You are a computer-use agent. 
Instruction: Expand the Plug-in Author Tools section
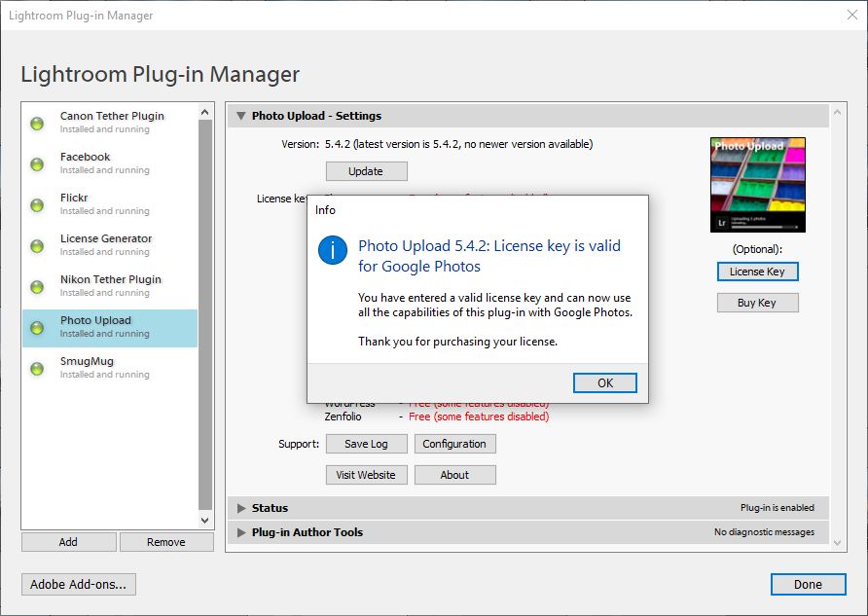tap(241, 532)
